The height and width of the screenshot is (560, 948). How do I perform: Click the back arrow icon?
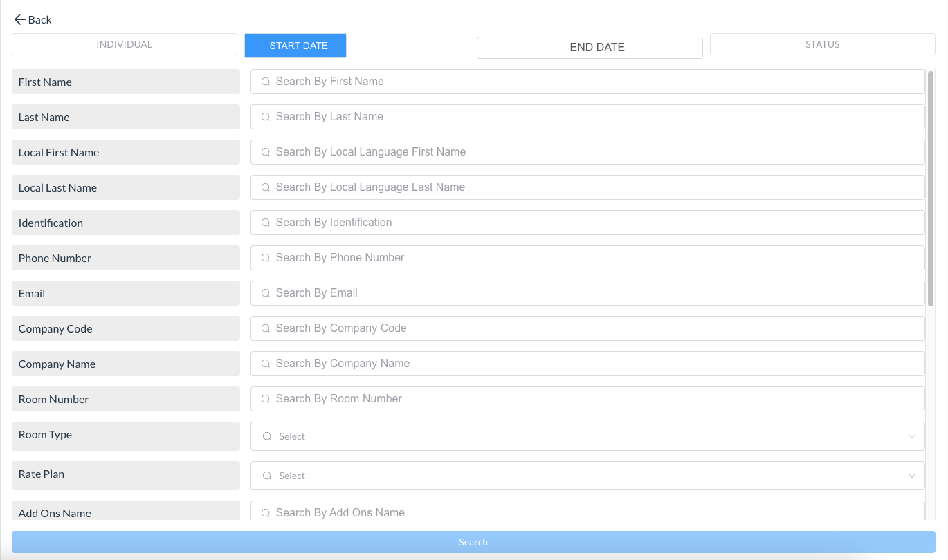(x=19, y=19)
